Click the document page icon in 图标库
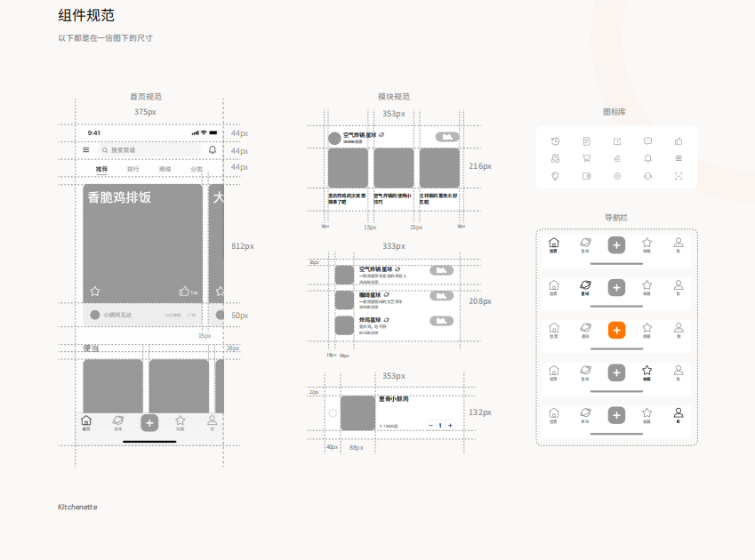The height and width of the screenshot is (560, 755). [586, 141]
